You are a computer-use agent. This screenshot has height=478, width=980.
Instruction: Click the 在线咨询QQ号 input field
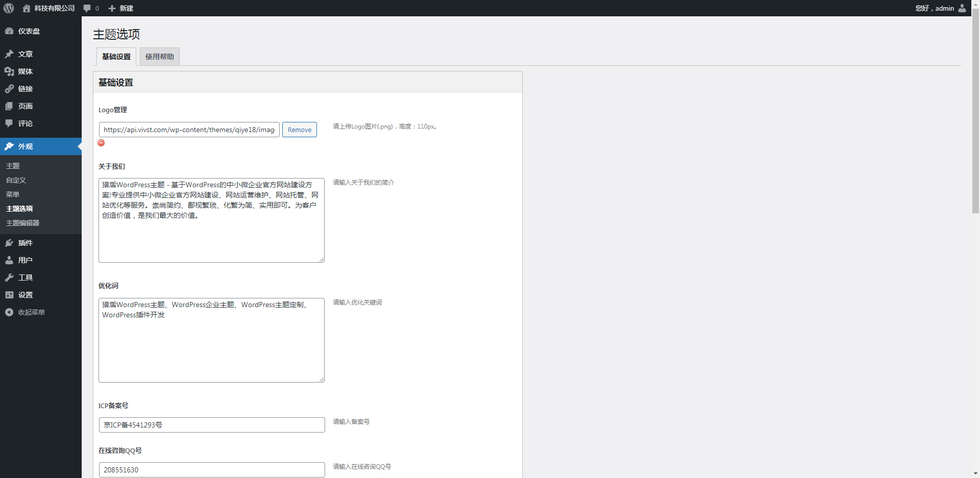[x=212, y=470]
